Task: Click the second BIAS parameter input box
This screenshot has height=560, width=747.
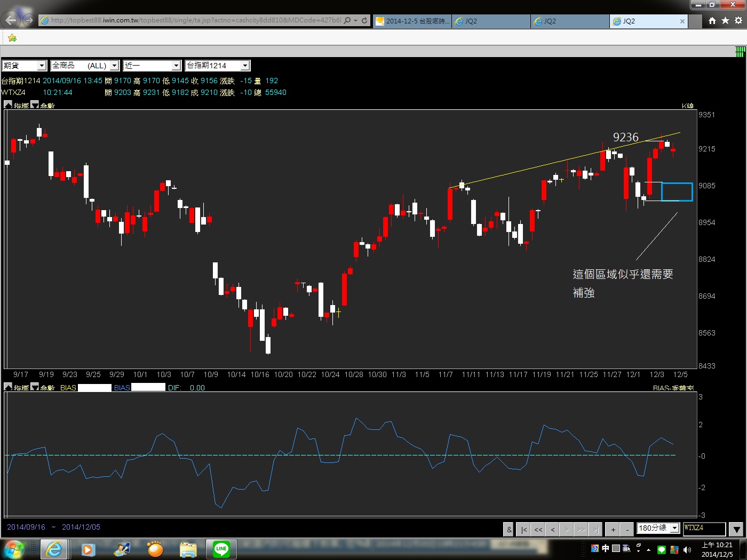Action: (x=148, y=387)
